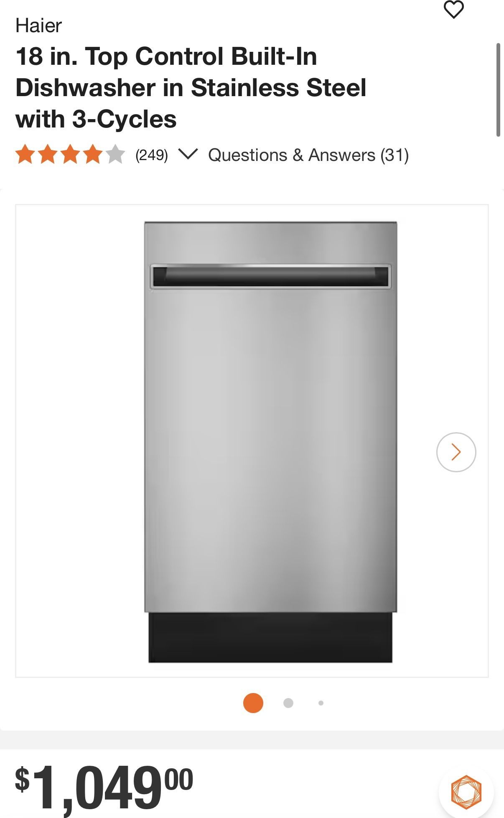504x818 pixels.
Task: Click the fourth orange rating star
Action: click(93, 154)
